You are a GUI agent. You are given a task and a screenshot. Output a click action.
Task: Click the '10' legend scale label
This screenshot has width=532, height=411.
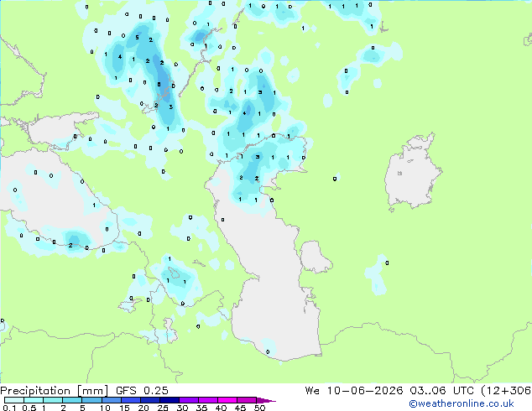(x=105, y=408)
